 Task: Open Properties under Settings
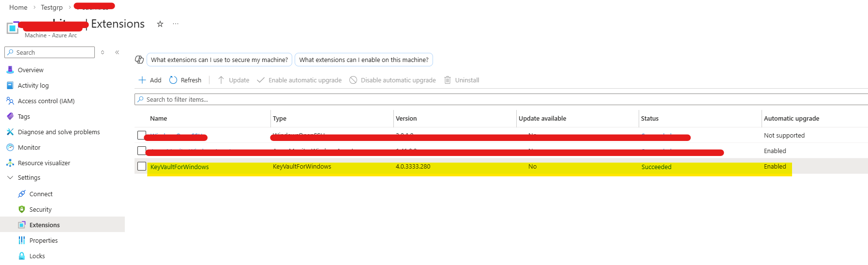[44, 240]
